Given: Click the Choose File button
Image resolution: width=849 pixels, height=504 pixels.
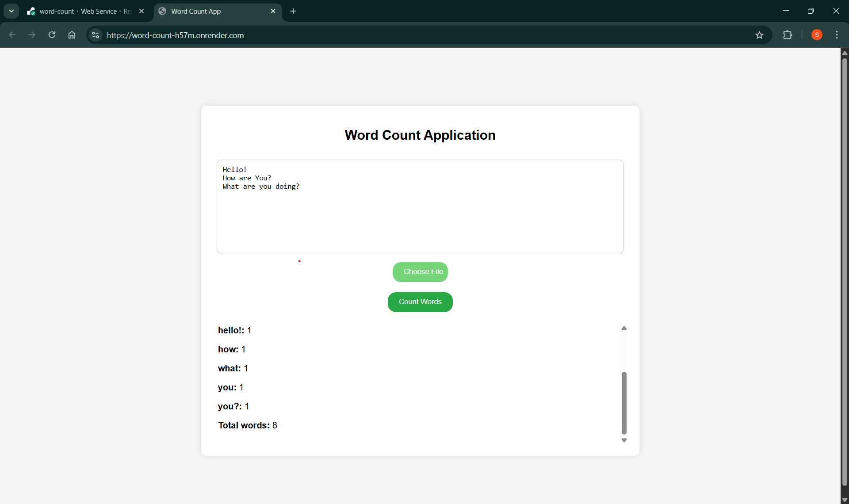Looking at the screenshot, I should 420,272.
